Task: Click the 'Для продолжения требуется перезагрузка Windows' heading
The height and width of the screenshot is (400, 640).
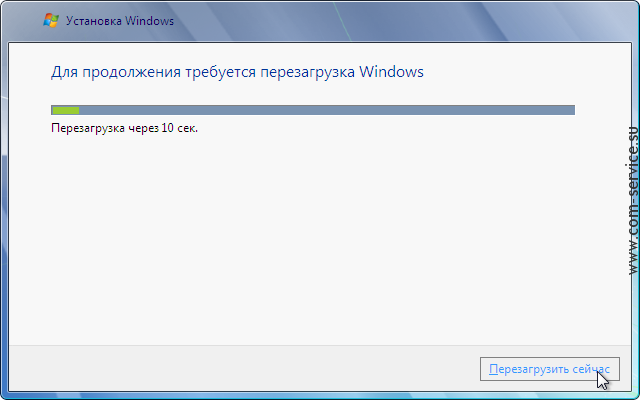Action: [237, 72]
